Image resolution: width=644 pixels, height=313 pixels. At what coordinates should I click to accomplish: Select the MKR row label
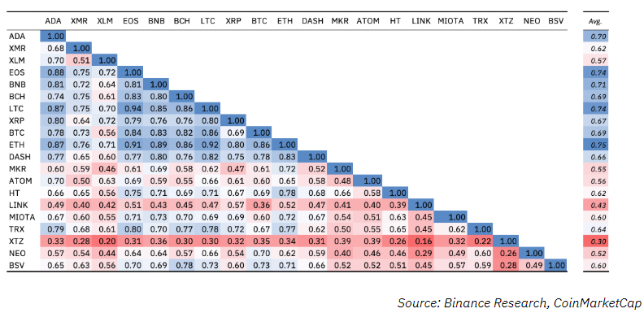pos(16,169)
